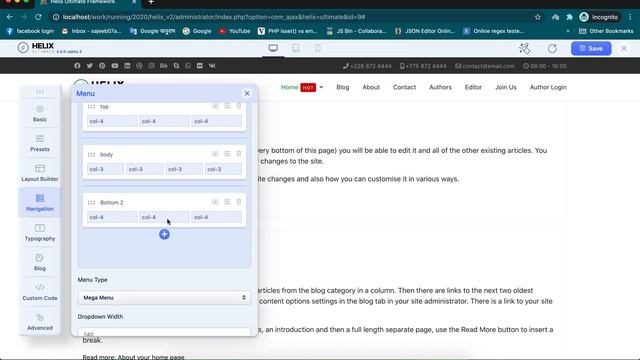This screenshot has width=640, height=360.
Task: Click the sidebar drag handle dots
Action: pos(40,92)
